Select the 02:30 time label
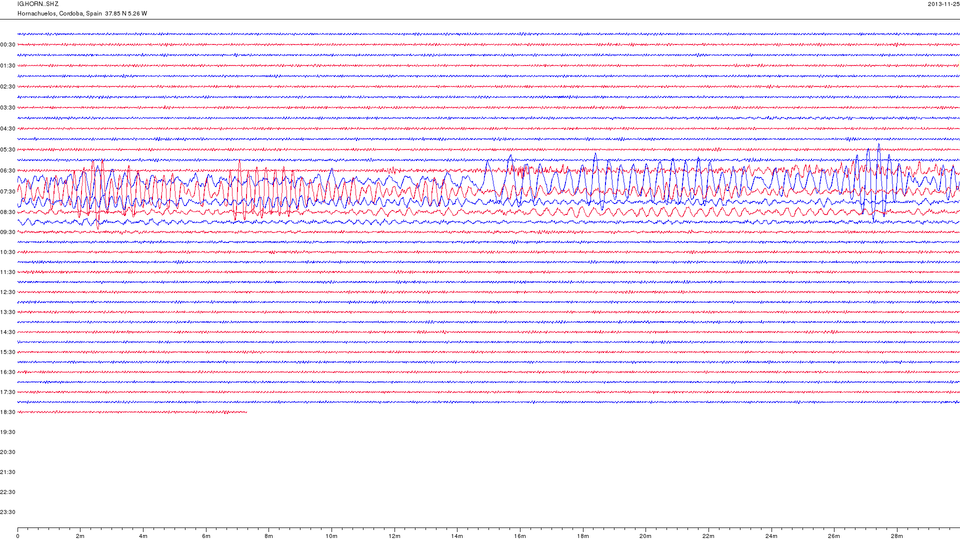Image resolution: width=960 pixels, height=540 pixels. pos(8,86)
